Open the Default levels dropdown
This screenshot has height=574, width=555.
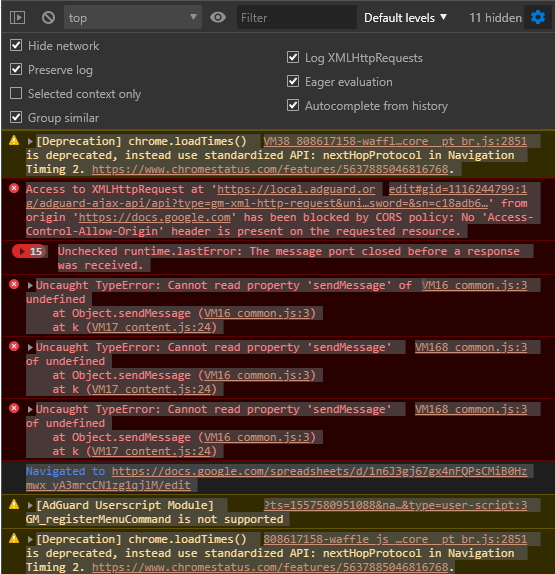point(405,18)
